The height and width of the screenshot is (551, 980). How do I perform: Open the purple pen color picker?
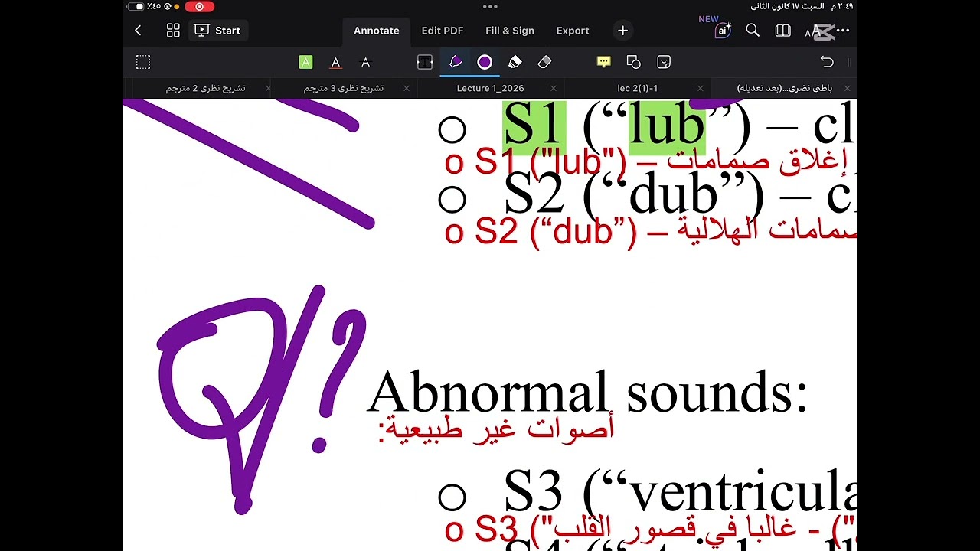pyautogui.click(x=485, y=62)
